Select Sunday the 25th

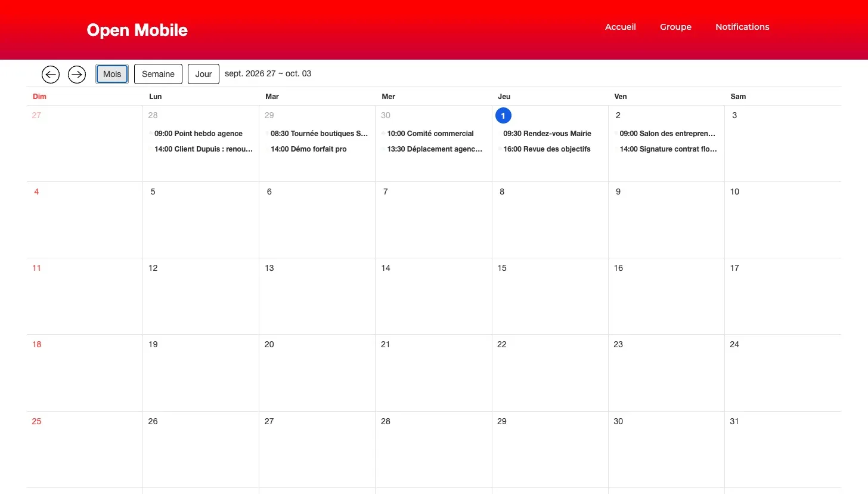point(36,421)
